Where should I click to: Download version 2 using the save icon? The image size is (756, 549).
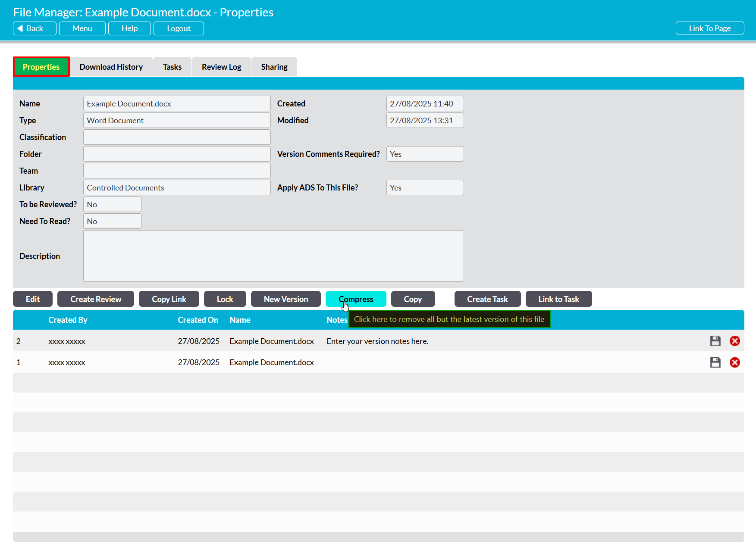click(715, 341)
